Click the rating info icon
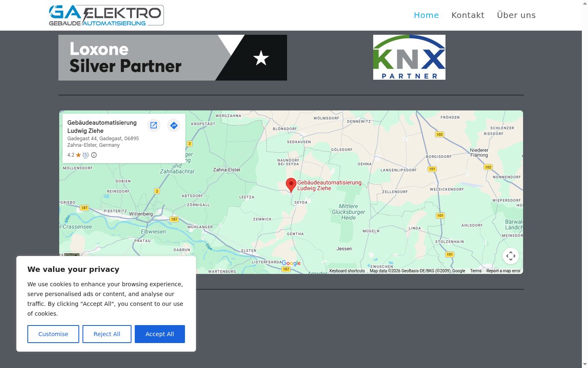This screenshot has width=588, height=368. 94,155
